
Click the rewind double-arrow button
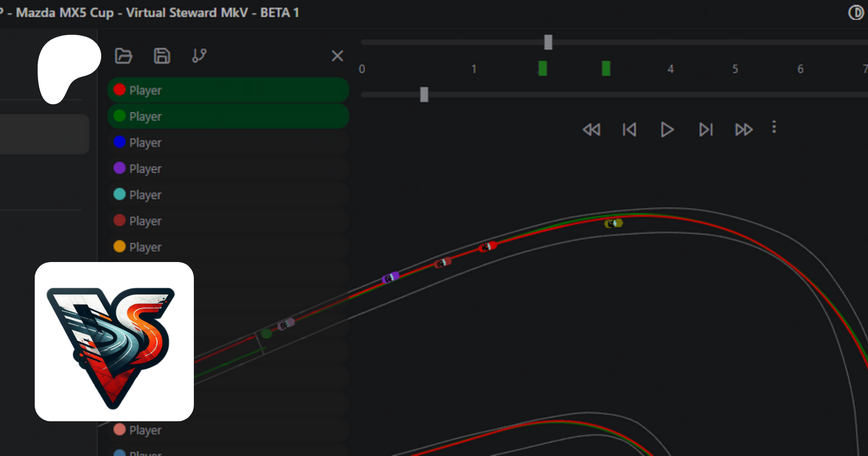click(591, 130)
